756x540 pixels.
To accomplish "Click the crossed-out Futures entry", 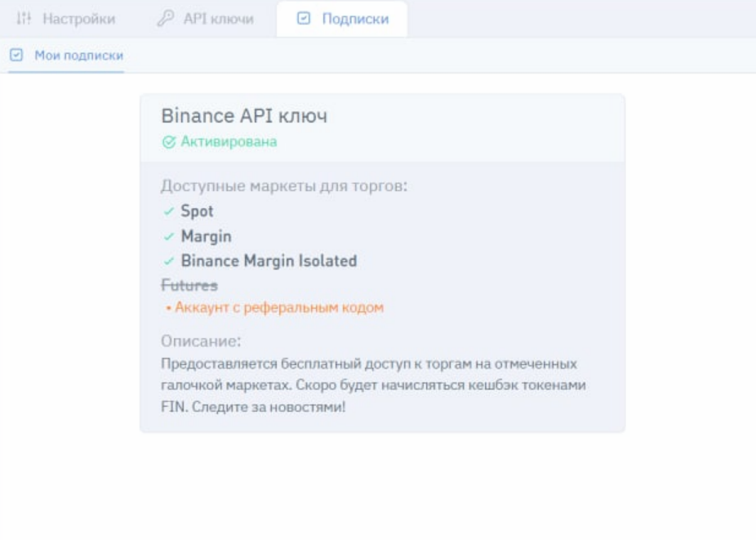I will (189, 286).
